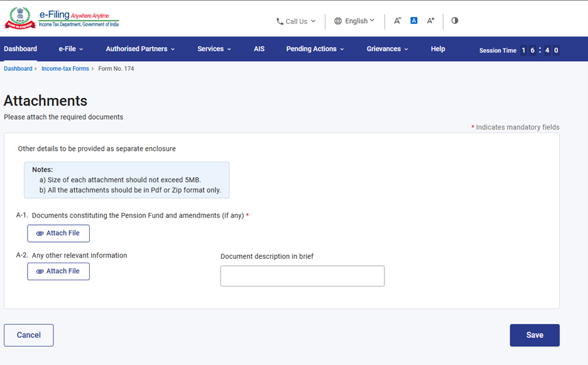Screen dimensions: 588x365
Task: Go to the AIS tab
Action: pos(259,49)
